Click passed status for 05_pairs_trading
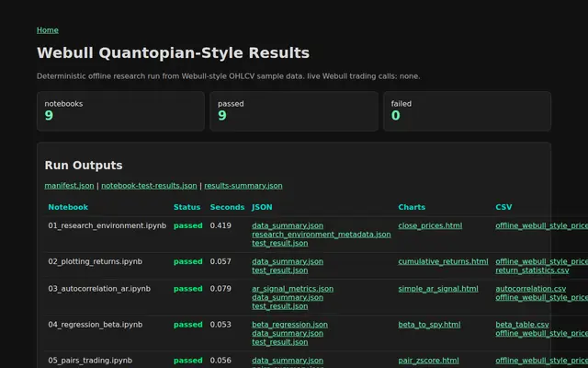 (x=187, y=361)
